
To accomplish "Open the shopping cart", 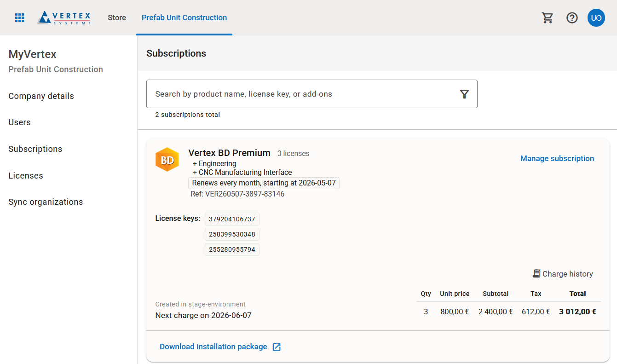I will pos(547,18).
